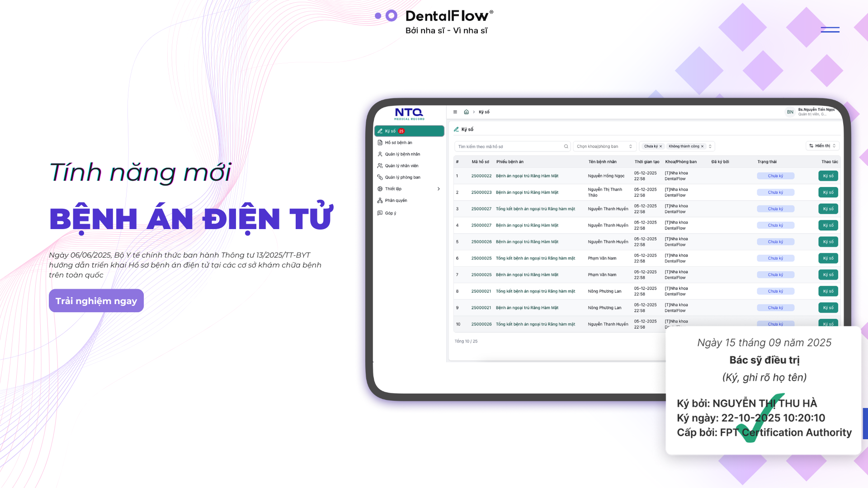The height and width of the screenshot is (488, 868).
Task: Click the sidebar toggle three-line icon
Action: (x=455, y=112)
